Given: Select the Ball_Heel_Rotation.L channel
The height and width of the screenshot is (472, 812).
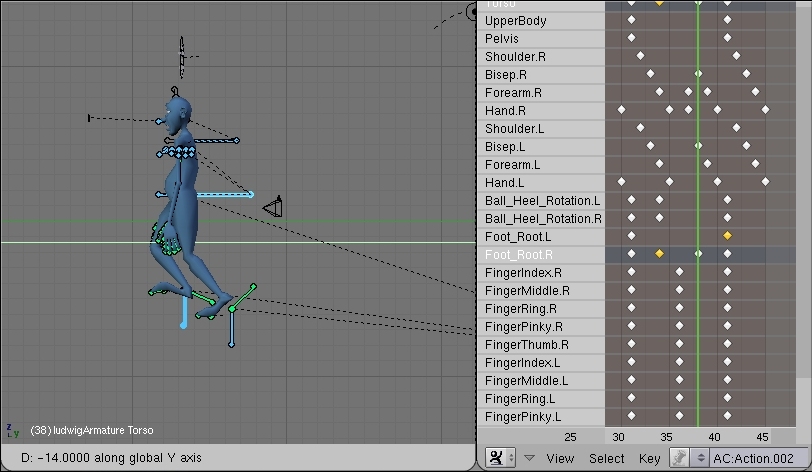Looking at the screenshot, I should 541,201.
